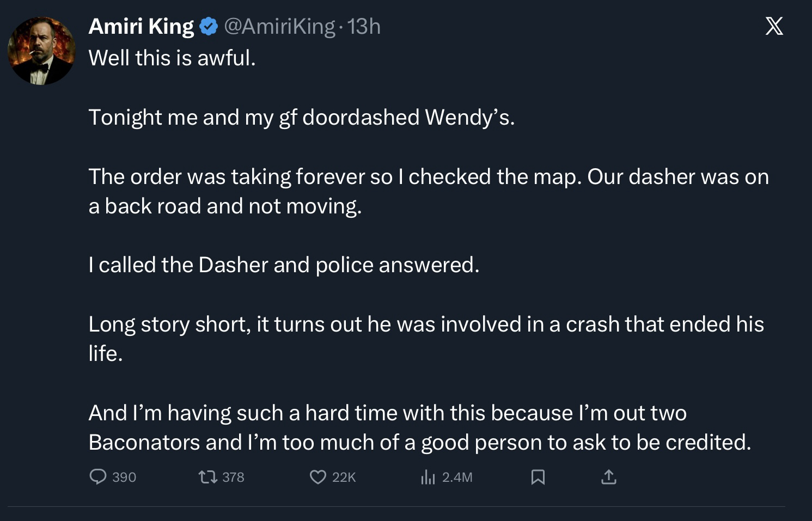Click the blue verified checkmark badge
Image resolution: width=812 pixels, height=521 pixels.
pyautogui.click(x=209, y=26)
